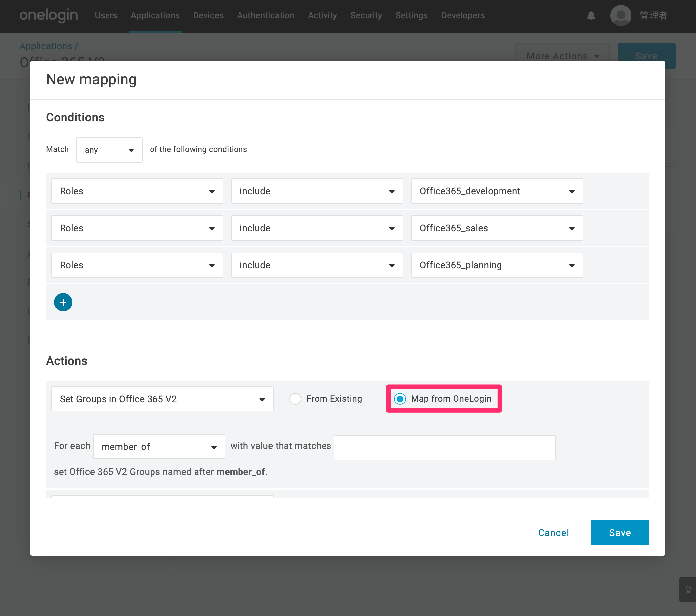Focus the value that matches input field

click(x=445, y=448)
